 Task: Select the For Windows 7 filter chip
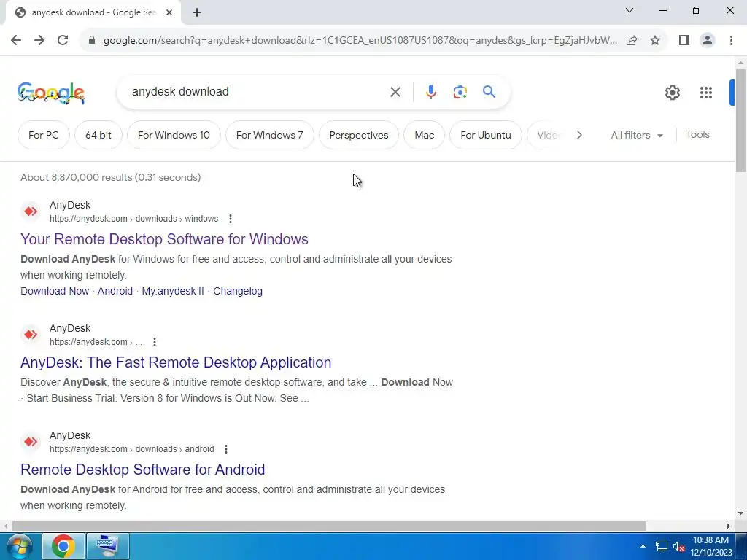270,135
